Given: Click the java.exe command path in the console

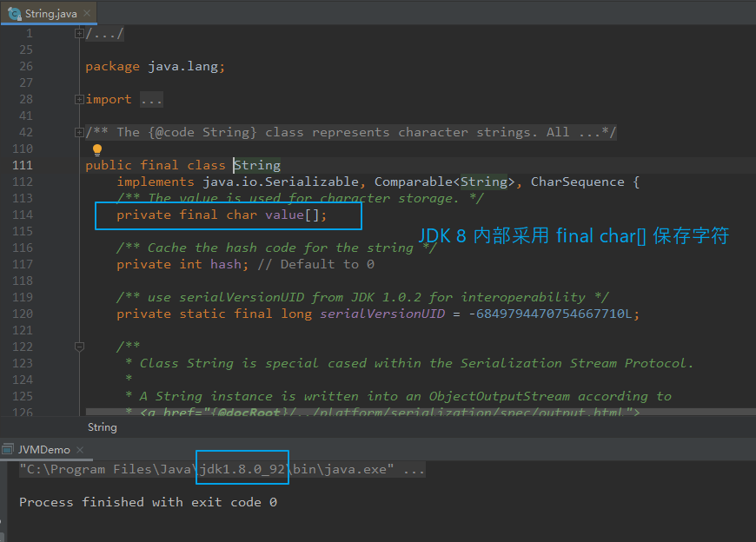Looking at the screenshot, I should (x=206, y=469).
